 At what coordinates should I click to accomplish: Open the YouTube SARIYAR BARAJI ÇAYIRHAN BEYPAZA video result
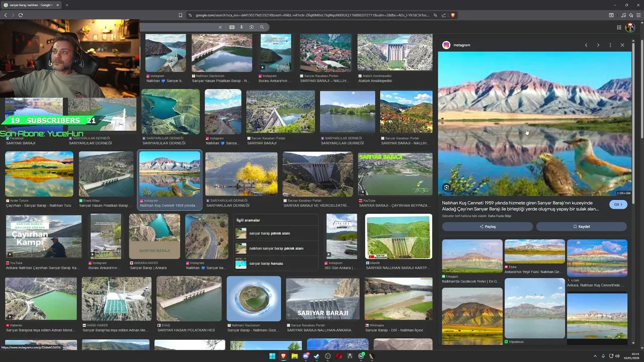[x=395, y=174]
